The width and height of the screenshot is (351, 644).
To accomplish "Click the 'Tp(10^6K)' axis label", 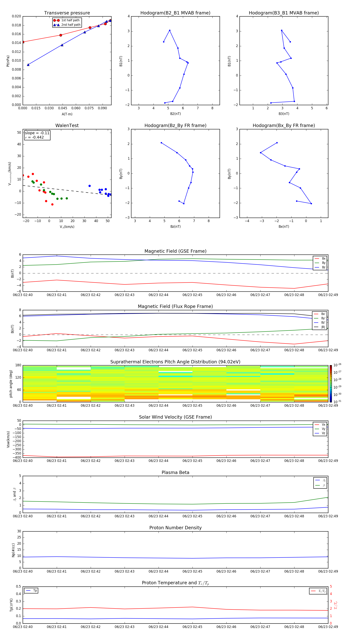I will tap(11, 605).
